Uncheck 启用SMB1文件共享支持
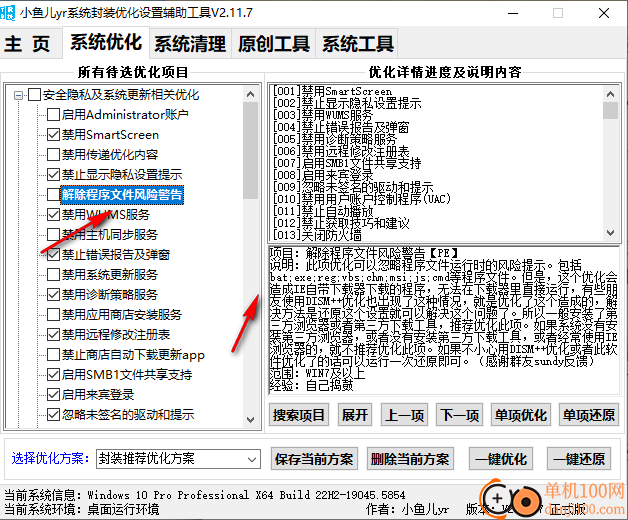The width and height of the screenshot is (628, 520). point(53,375)
